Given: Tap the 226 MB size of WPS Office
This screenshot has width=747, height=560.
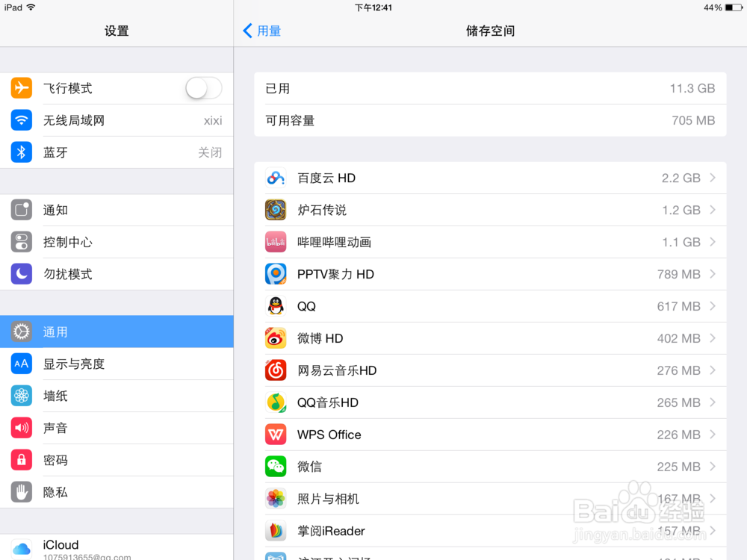Looking at the screenshot, I should pyautogui.click(x=678, y=435).
